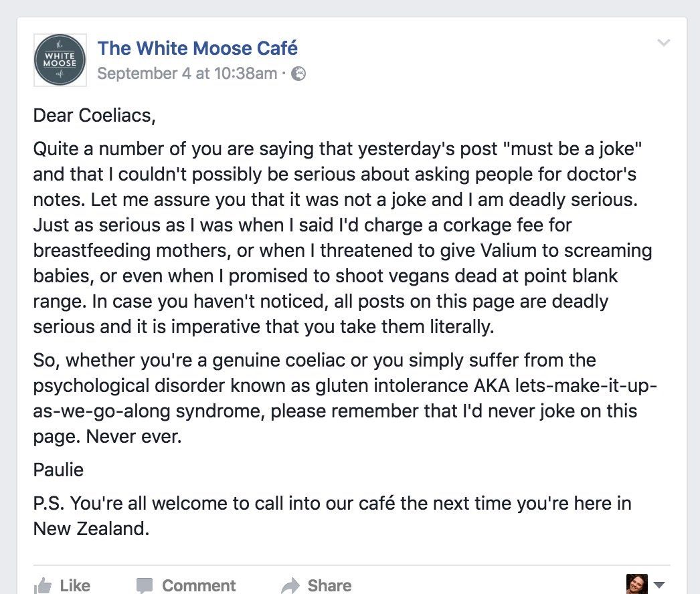
Task: Click the user profile photo beside the arrow
Action: pos(636,585)
